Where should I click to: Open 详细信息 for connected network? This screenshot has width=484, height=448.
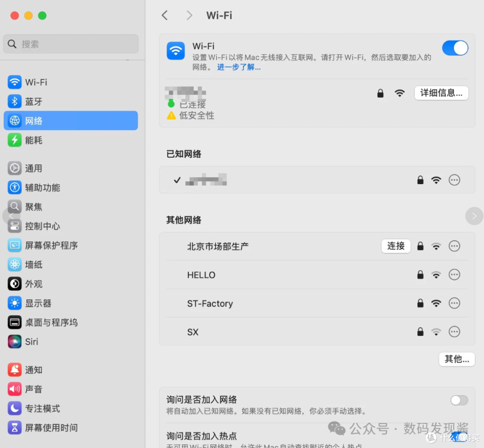pos(441,93)
